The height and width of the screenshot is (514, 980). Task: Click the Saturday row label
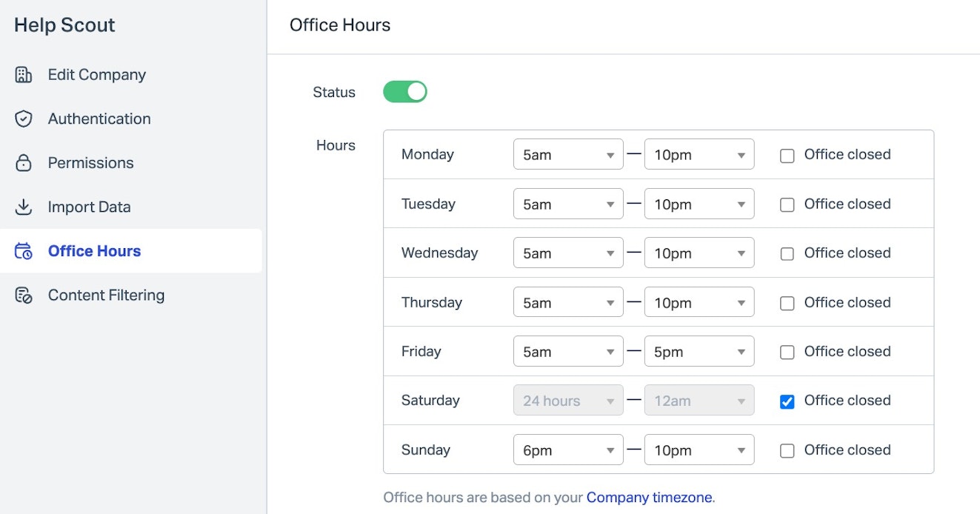click(430, 400)
